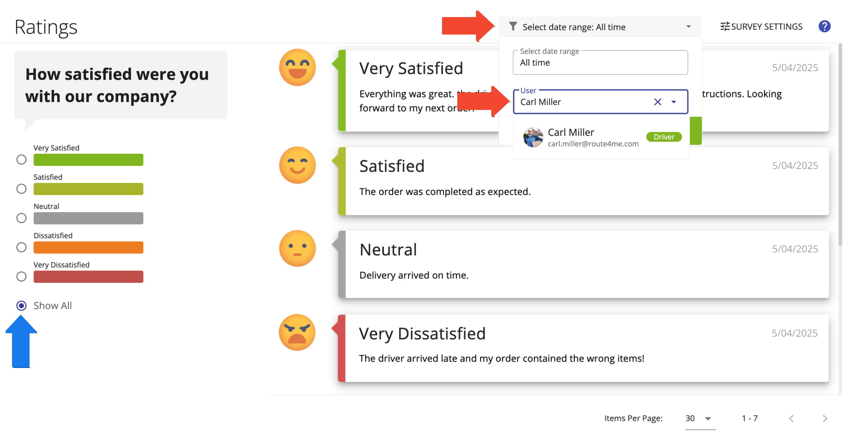Viewport: 868px width, 448px height.
Task: Go to the previous page arrow
Action: tap(791, 418)
